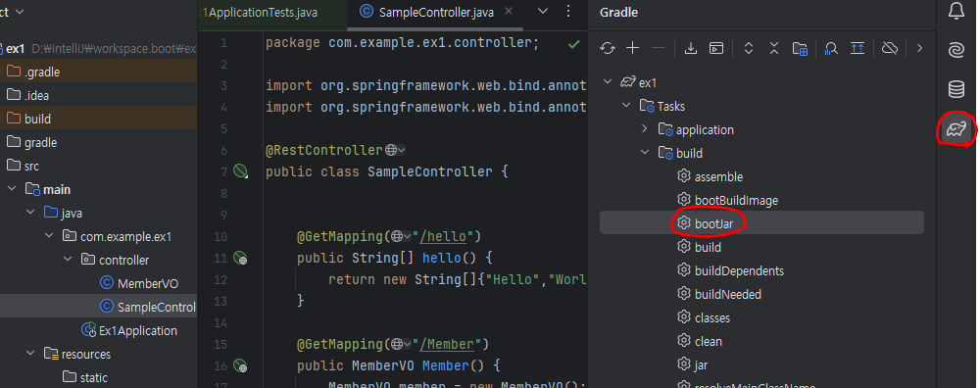Collapse the controller package
The width and height of the screenshot is (980, 388).
coord(69,260)
